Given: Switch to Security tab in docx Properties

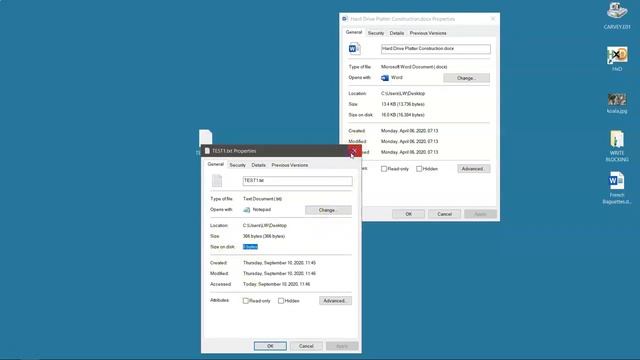Looking at the screenshot, I should pyautogui.click(x=376, y=33).
